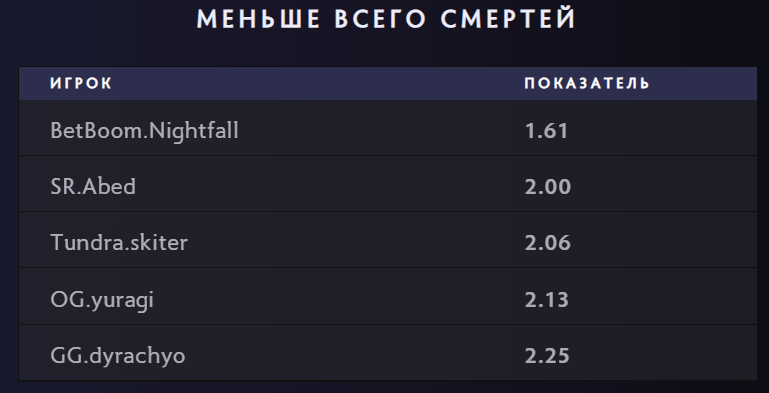
Task: Click the 2.06 value for skiter
Action: pos(548,242)
